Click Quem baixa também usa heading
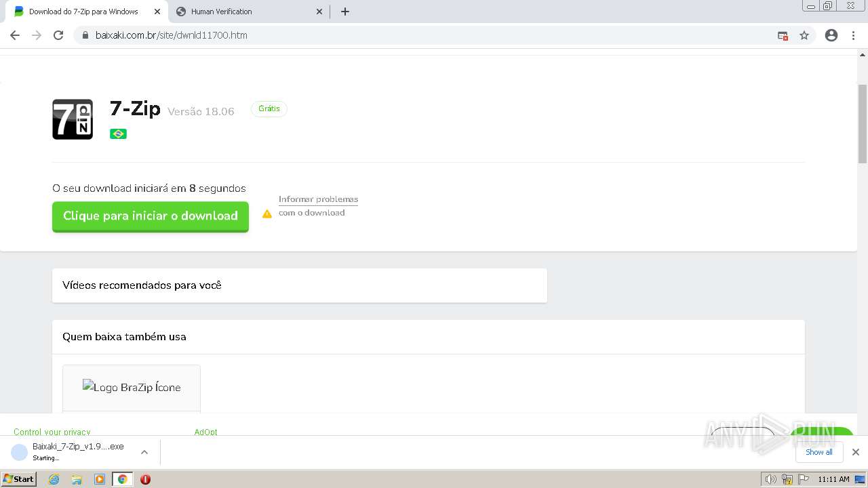The image size is (868, 488). [124, 337]
